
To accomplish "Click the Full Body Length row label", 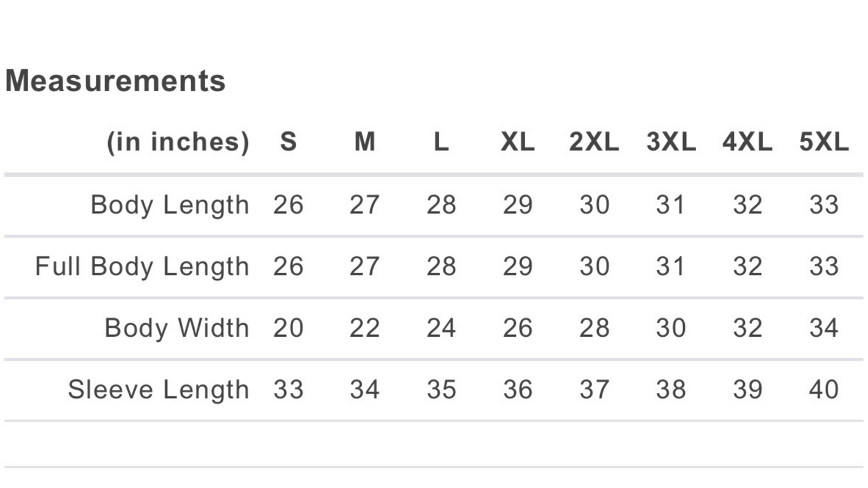I will coord(142,267).
